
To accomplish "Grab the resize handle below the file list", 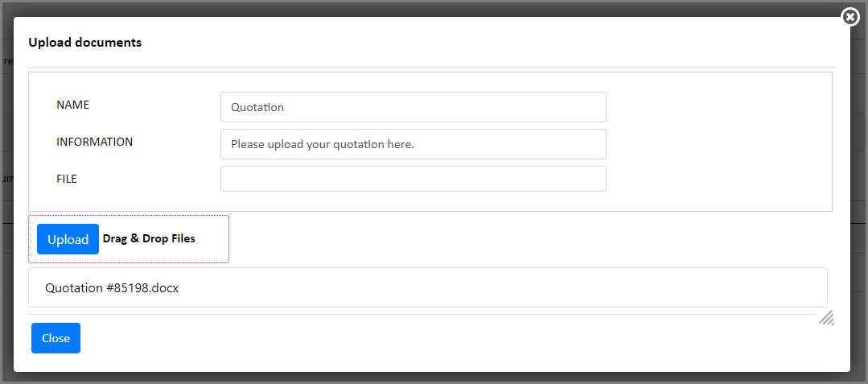I will coord(826,317).
